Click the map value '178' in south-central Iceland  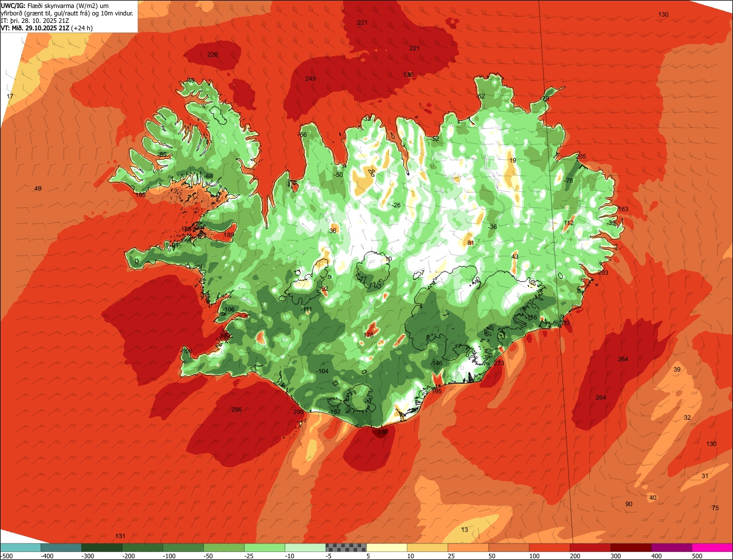(x=369, y=335)
